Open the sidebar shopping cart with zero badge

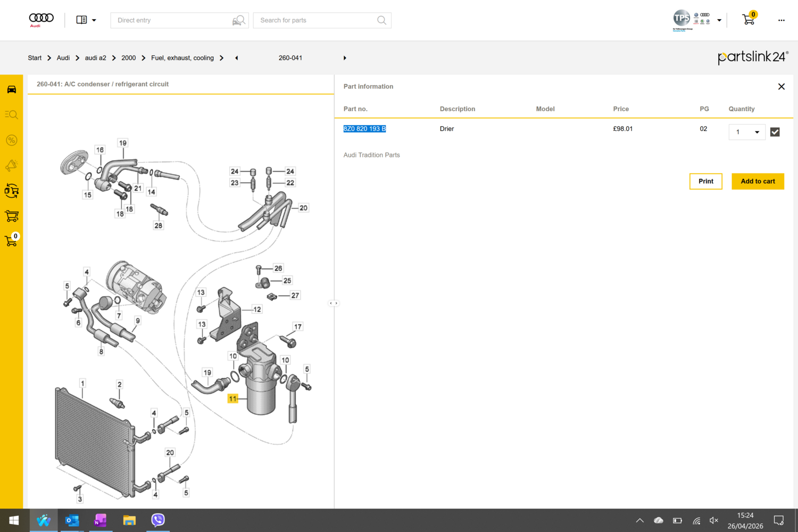(11, 240)
